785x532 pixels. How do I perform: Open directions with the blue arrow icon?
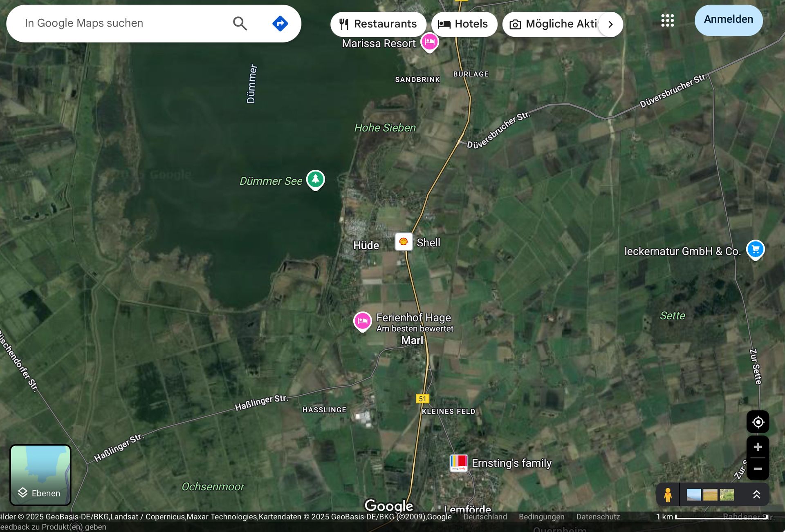point(280,24)
